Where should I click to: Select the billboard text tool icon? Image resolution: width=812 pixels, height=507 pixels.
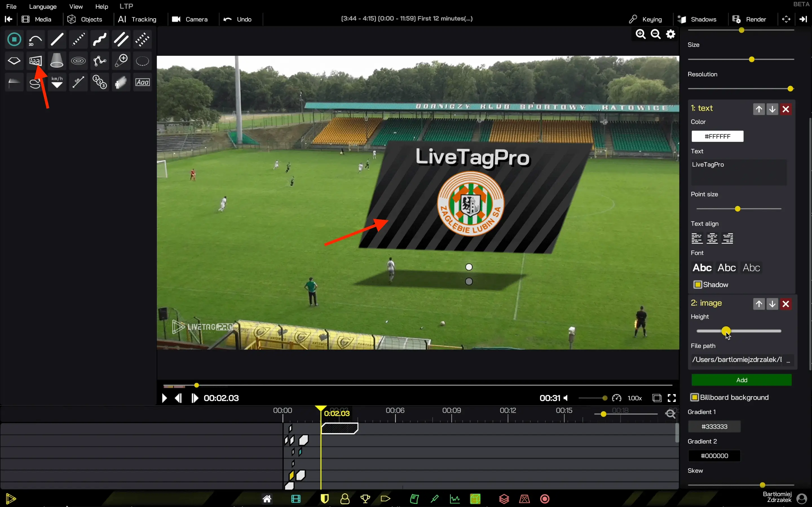35,61
